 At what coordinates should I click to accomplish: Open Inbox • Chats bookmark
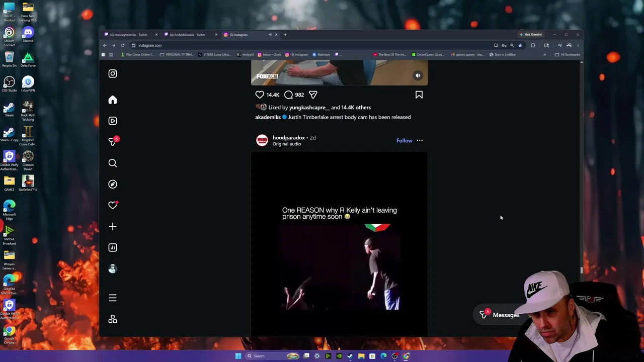[269, 54]
